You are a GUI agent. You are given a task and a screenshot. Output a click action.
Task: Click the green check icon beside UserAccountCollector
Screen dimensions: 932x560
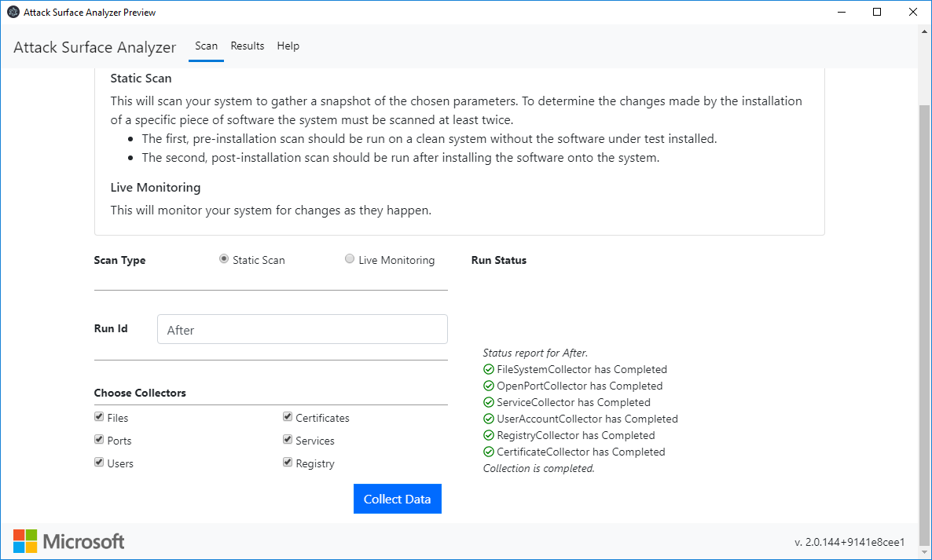489,419
